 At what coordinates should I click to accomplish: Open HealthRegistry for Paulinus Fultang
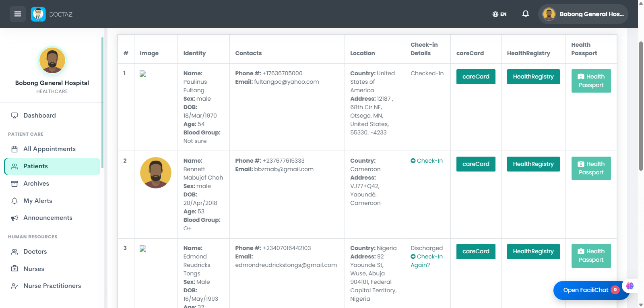pos(533,76)
